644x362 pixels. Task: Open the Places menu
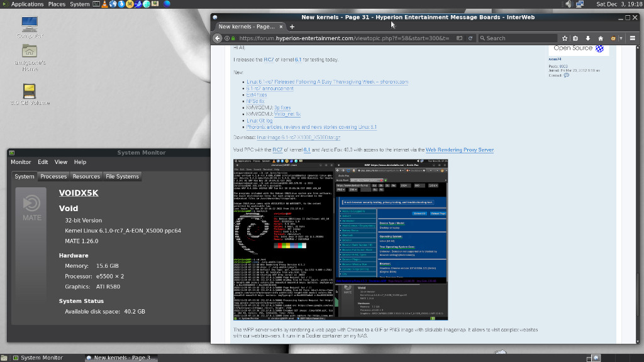click(57, 4)
